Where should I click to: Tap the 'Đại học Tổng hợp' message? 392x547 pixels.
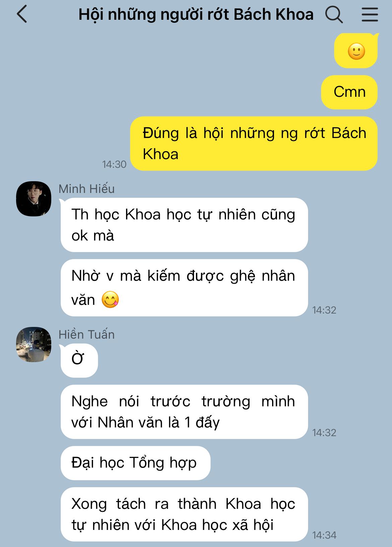[135, 463]
